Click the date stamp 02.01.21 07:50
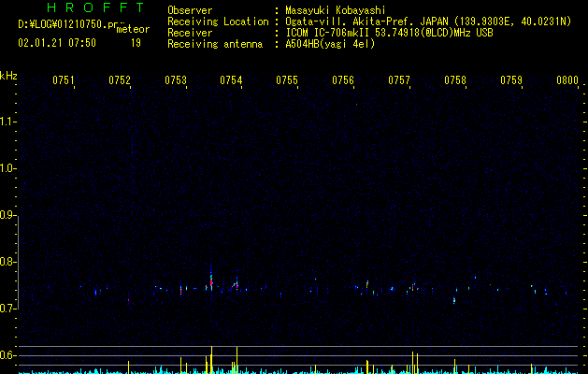588x374 pixels. tap(57, 43)
